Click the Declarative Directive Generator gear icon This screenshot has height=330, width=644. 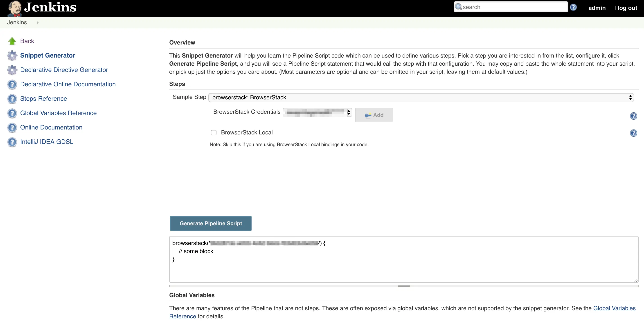click(x=12, y=70)
